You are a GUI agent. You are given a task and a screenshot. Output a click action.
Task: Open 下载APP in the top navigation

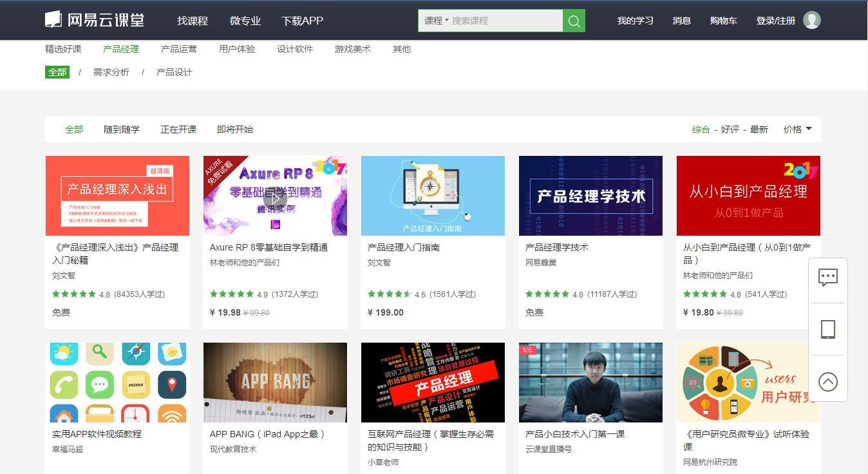(302, 21)
